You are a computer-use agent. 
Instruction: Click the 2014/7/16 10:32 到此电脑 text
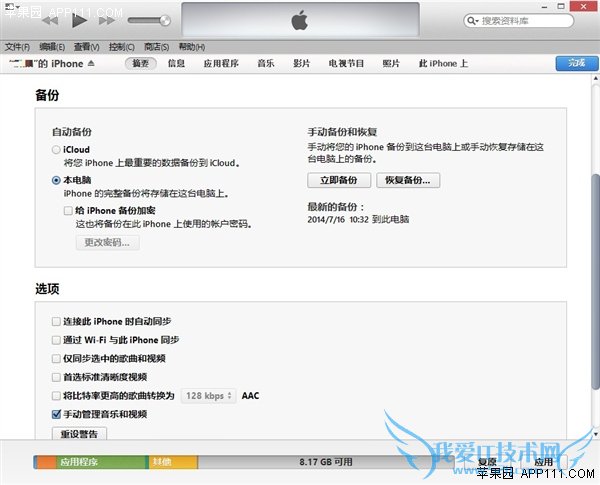(x=358, y=220)
